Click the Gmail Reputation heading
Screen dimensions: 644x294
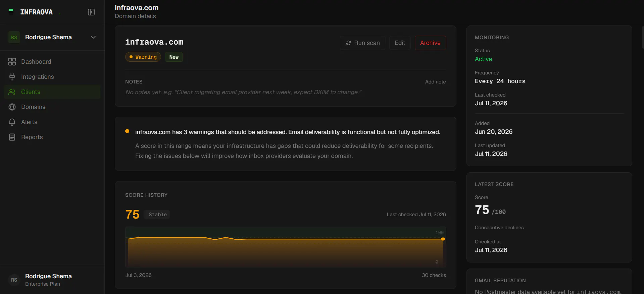500,281
